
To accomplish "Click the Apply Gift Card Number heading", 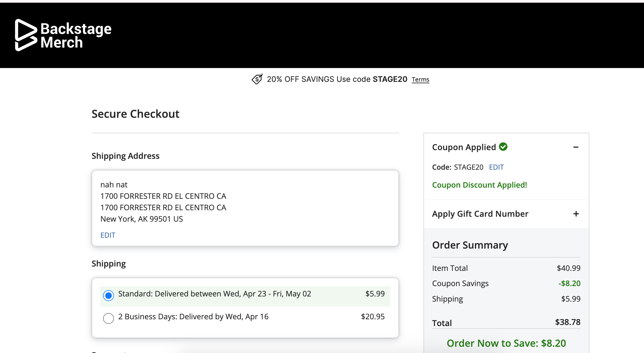I will (x=480, y=214).
